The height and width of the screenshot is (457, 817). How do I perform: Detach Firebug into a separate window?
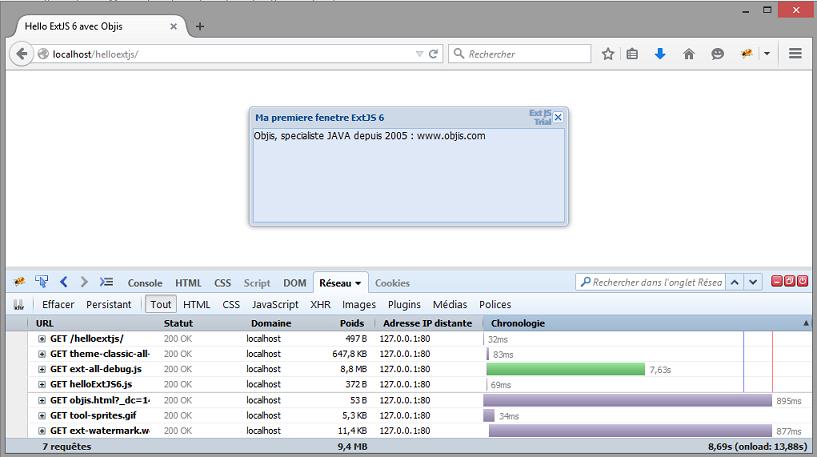[789, 281]
